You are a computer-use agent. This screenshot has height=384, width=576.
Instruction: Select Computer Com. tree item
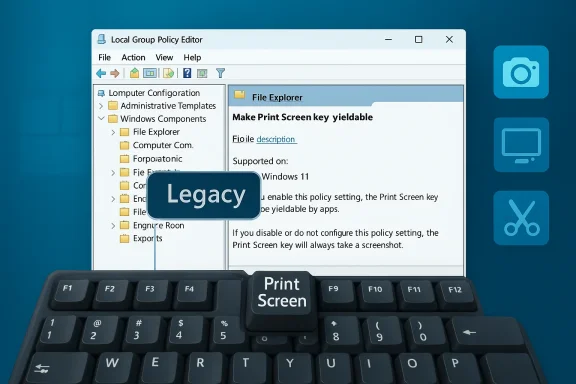pyautogui.click(x=163, y=145)
